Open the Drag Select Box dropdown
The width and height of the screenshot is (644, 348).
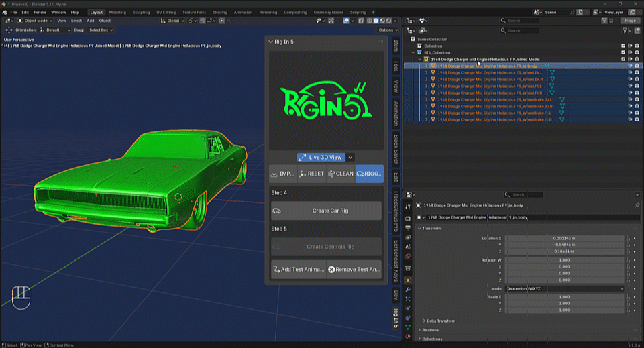pyautogui.click(x=101, y=30)
